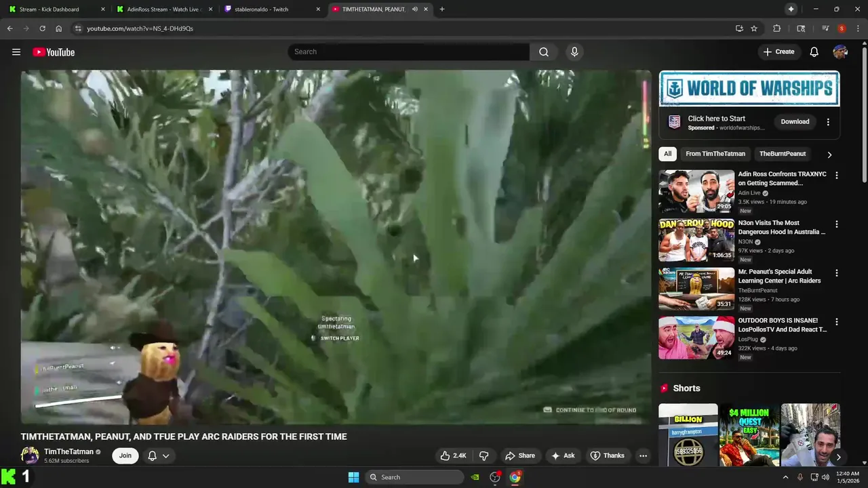Open Adin Ross Confronts TRAXNYC thumbnail
Image resolution: width=868 pixels, height=488 pixels.
[x=696, y=191]
